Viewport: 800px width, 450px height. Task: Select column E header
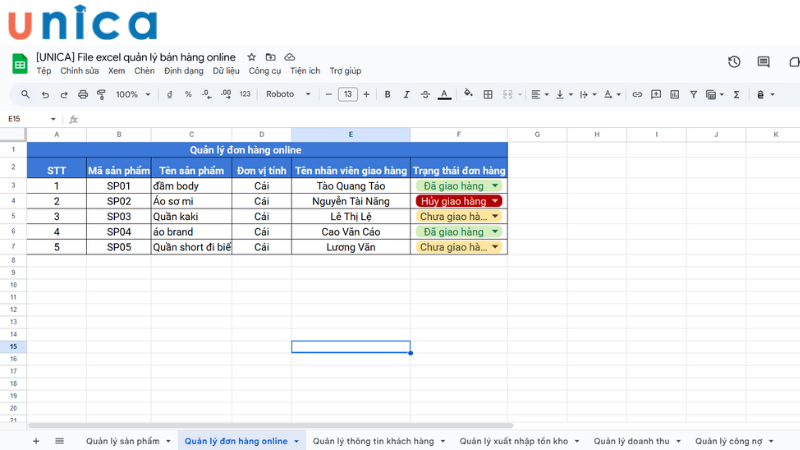351,134
